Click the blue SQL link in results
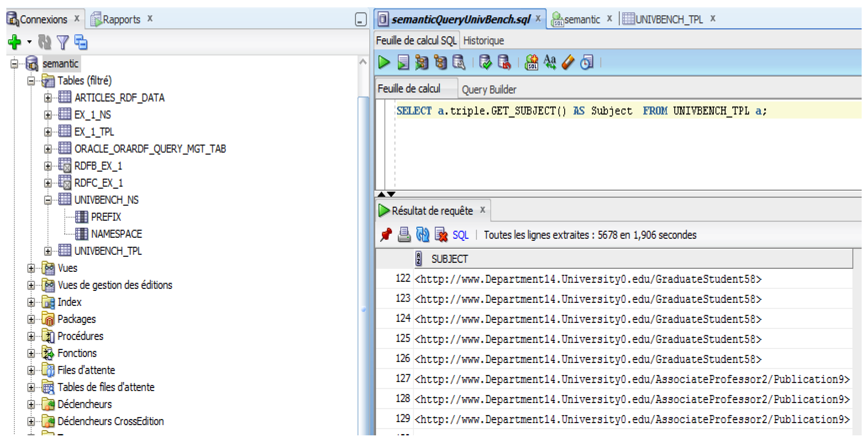The width and height of the screenshot is (868, 445). click(x=460, y=235)
